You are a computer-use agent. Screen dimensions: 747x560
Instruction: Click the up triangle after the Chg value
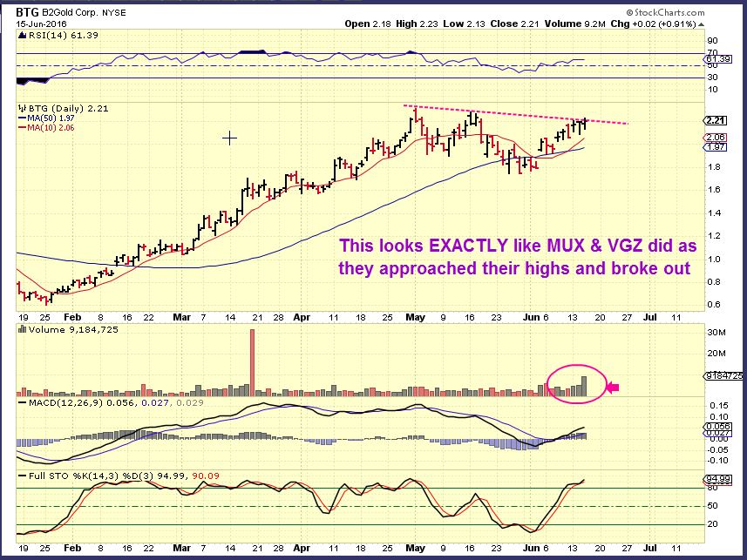701,24
